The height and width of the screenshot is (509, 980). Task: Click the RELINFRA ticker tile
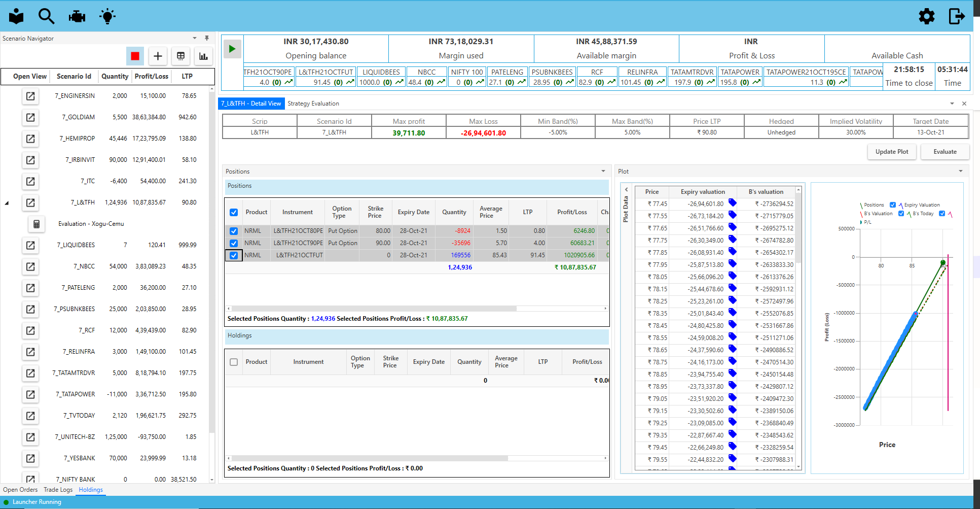point(642,77)
